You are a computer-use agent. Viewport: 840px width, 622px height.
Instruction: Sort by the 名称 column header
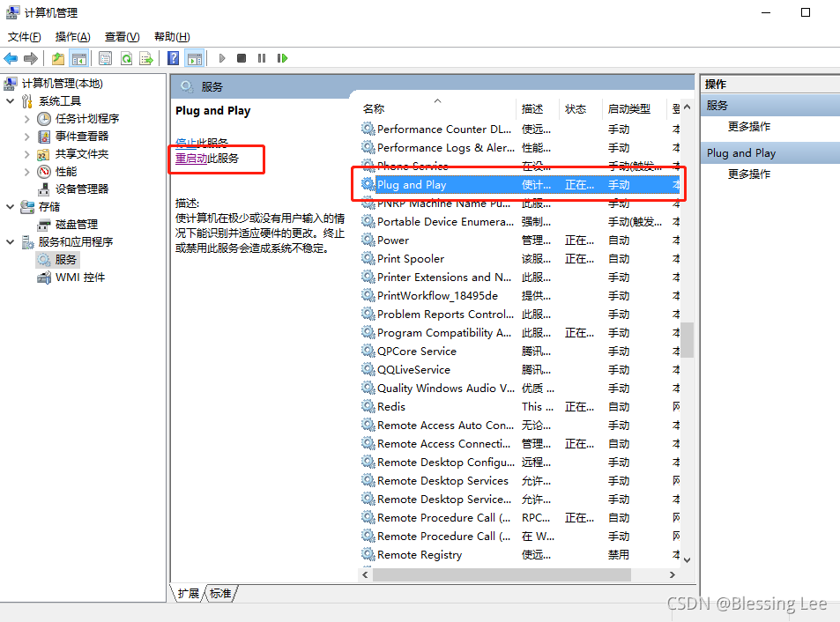click(x=436, y=108)
